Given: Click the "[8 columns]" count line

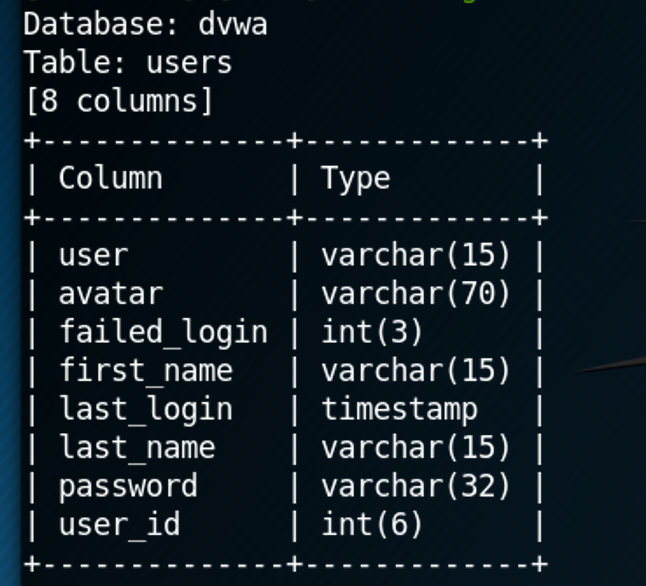Looking at the screenshot, I should click(x=119, y=101).
